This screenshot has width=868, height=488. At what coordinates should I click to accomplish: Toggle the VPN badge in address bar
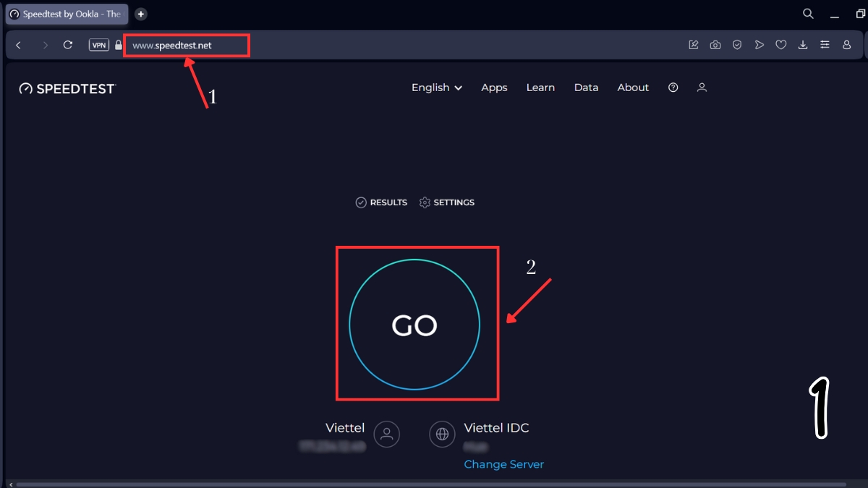[x=99, y=45]
